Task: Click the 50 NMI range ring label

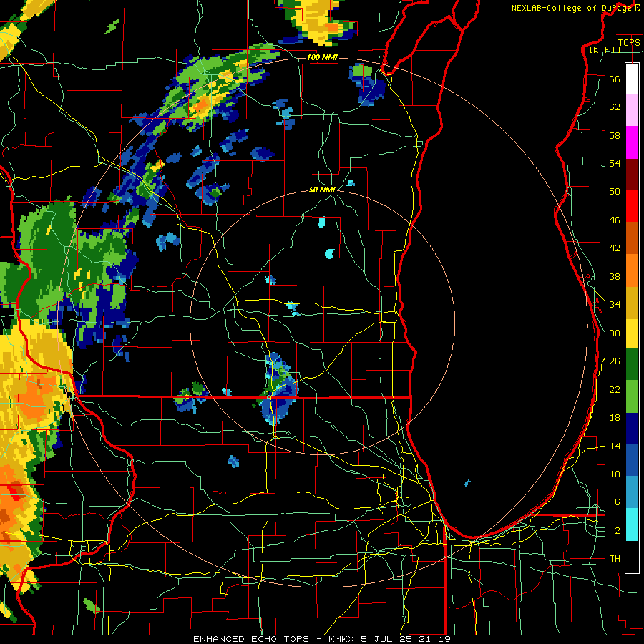Action: pyautogui.click(x=322, y=190)
